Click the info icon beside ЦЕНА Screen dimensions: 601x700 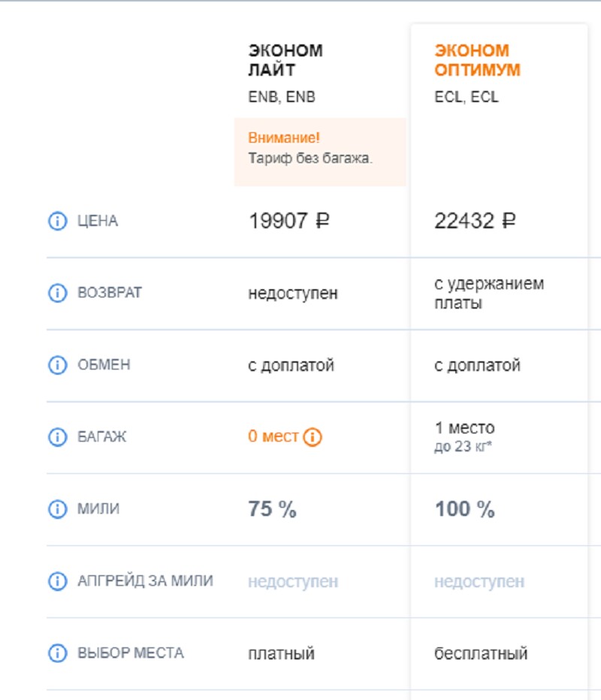57,221
